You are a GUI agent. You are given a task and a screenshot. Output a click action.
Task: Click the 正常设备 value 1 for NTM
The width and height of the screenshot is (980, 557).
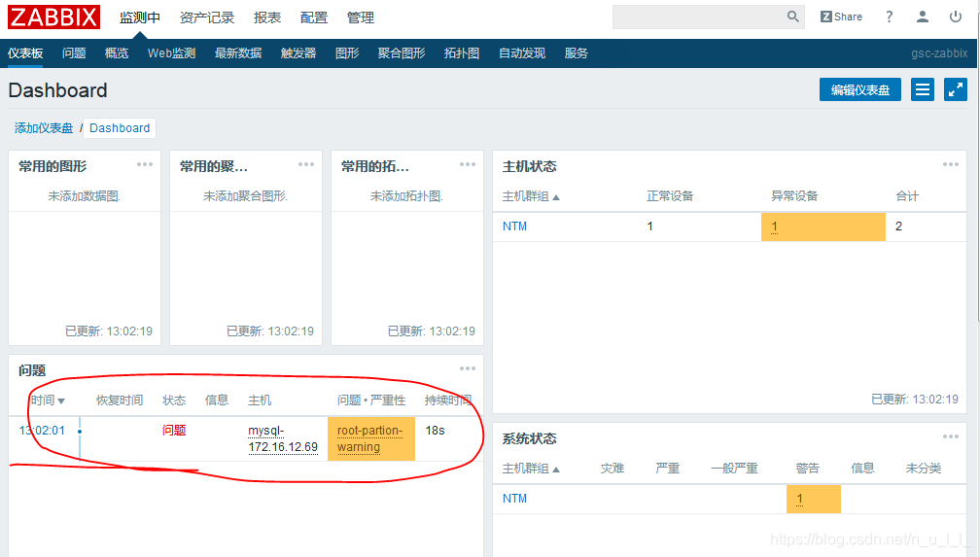(650, 226)
